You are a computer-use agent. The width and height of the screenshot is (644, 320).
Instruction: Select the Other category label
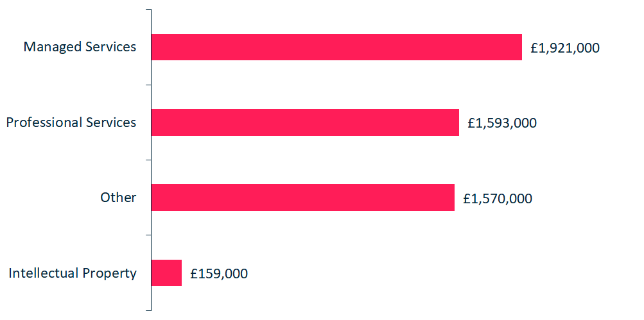coord(118,198)
